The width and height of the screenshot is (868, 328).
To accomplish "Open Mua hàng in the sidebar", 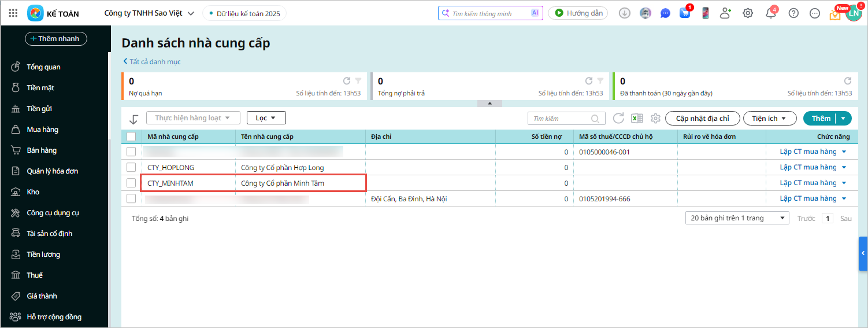I will (x=42, y=130).
